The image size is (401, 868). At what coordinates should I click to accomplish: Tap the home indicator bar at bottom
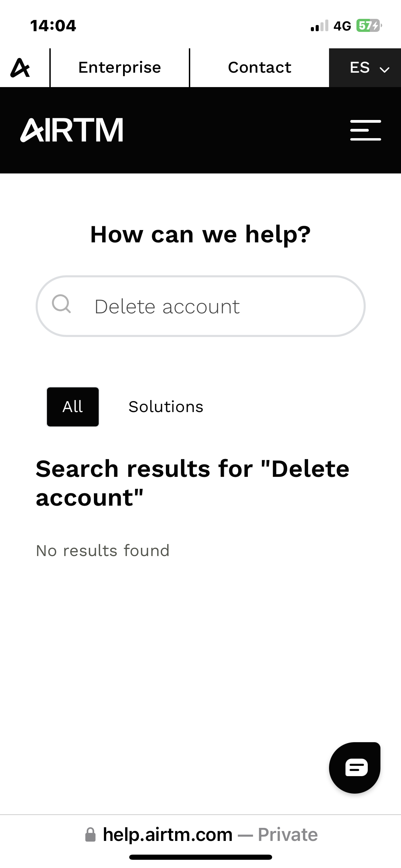pos(200,857)
